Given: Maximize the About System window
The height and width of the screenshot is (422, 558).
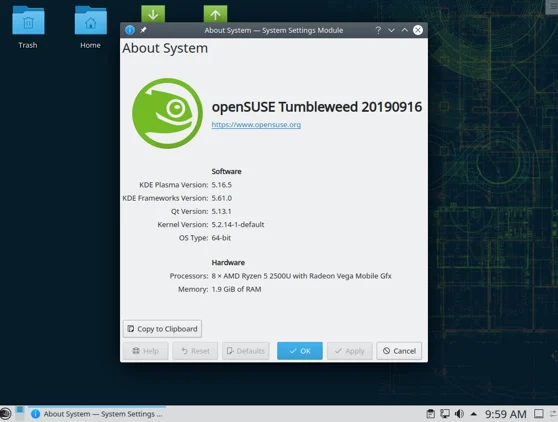Looking at the screenshot, I should 405,30.
